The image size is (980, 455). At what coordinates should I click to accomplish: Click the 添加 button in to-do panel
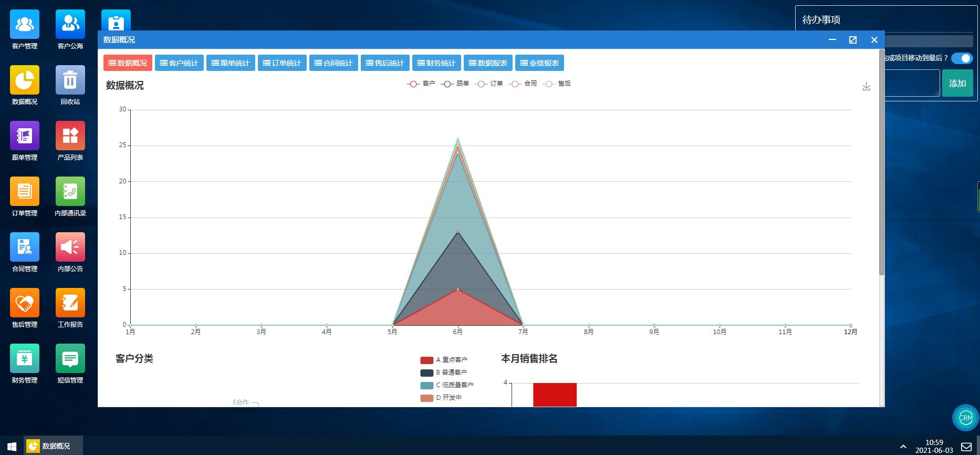click(957, 84)
